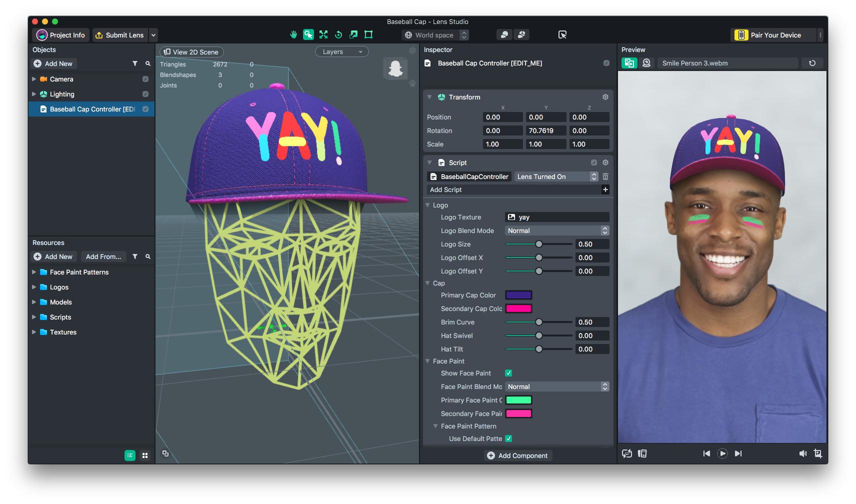Choose the scale tool icon
Image resolution: width=856 pixels, height=504 pixels.
pyautogui.click(x=353, y=34)
